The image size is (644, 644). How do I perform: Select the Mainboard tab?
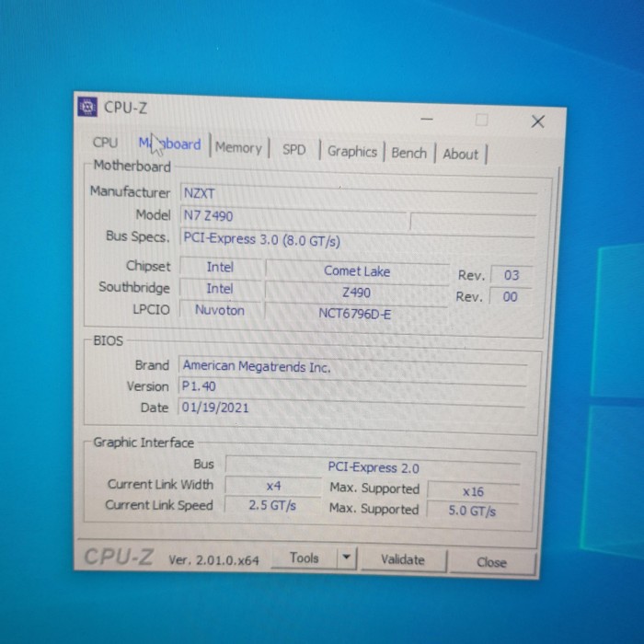click(169, 144)
